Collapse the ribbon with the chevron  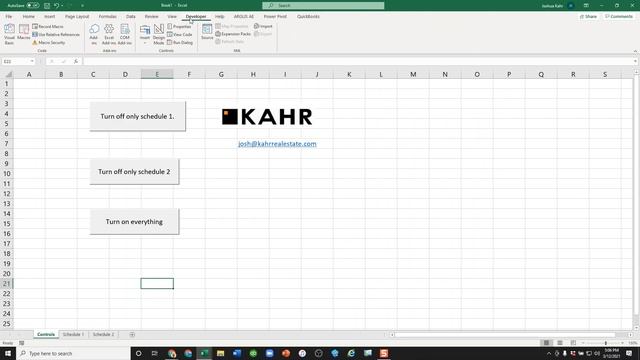point(635,51)
